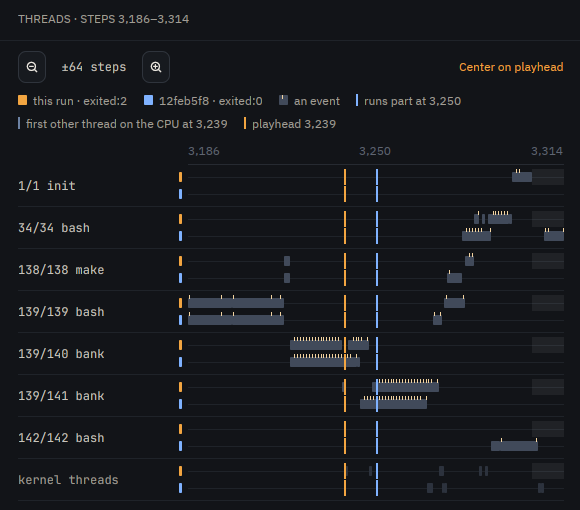Select the 139/141 bank thread label

(61, 396)
